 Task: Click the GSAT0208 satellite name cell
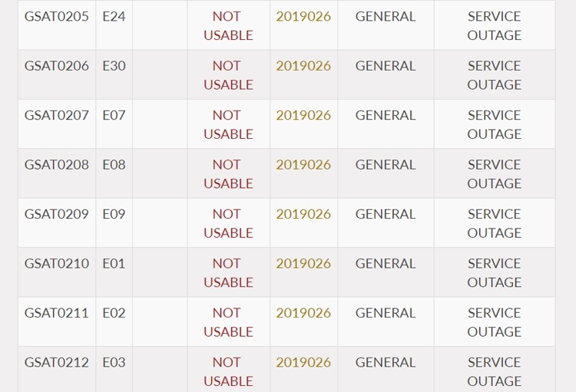[57, 165]
